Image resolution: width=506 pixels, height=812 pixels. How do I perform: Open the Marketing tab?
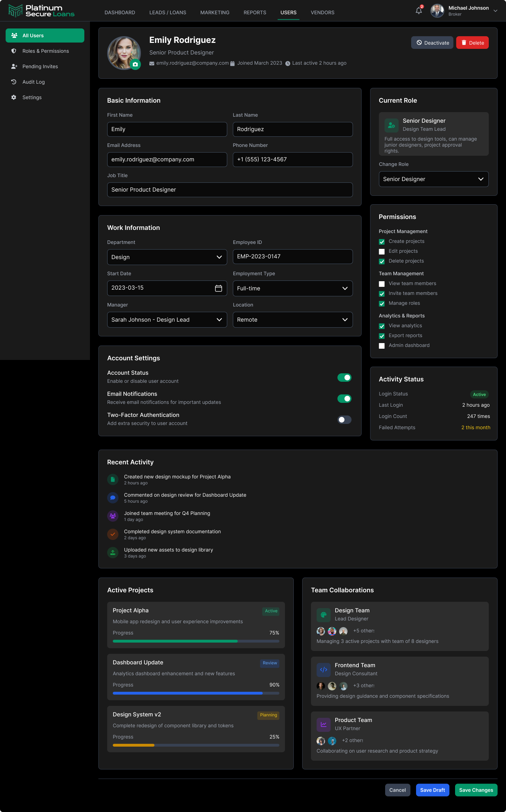(x=215, y=12)
